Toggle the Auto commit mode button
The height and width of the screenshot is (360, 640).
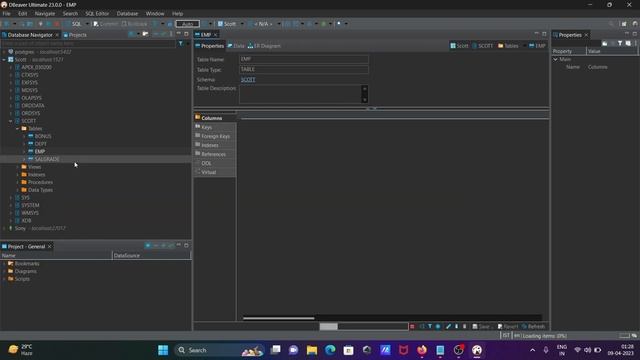point(188,24)
